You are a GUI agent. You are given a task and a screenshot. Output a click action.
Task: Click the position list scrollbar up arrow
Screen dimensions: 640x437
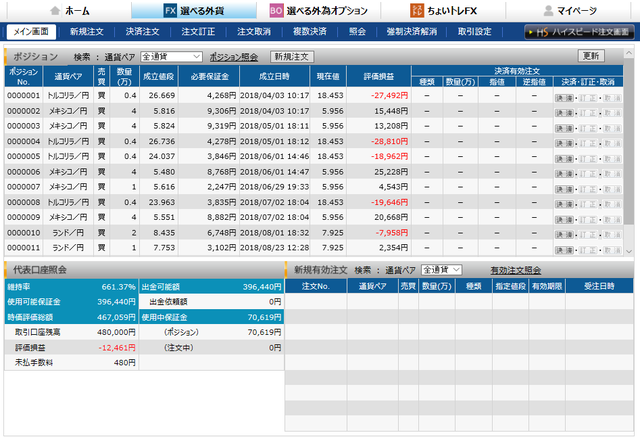(x=629, y=53)
